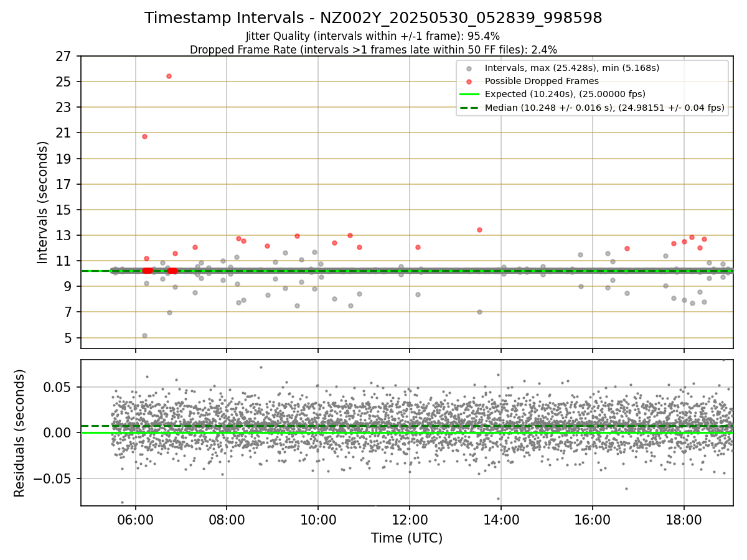Click legend entry Median (10.248 +/- 0.016 s)

click(604, 108)
